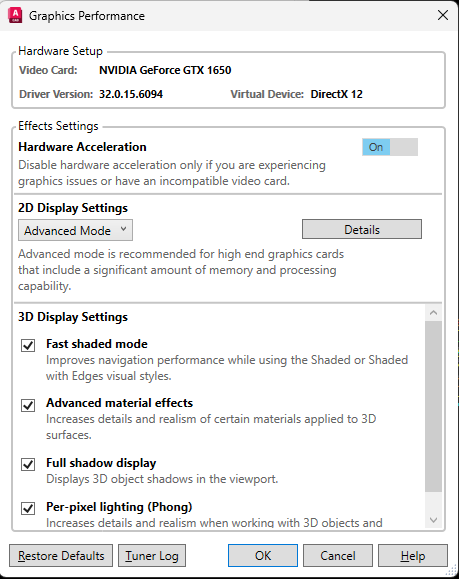
Task: Open the Help button
Action: pyautogui.click(x=413, y=555)
